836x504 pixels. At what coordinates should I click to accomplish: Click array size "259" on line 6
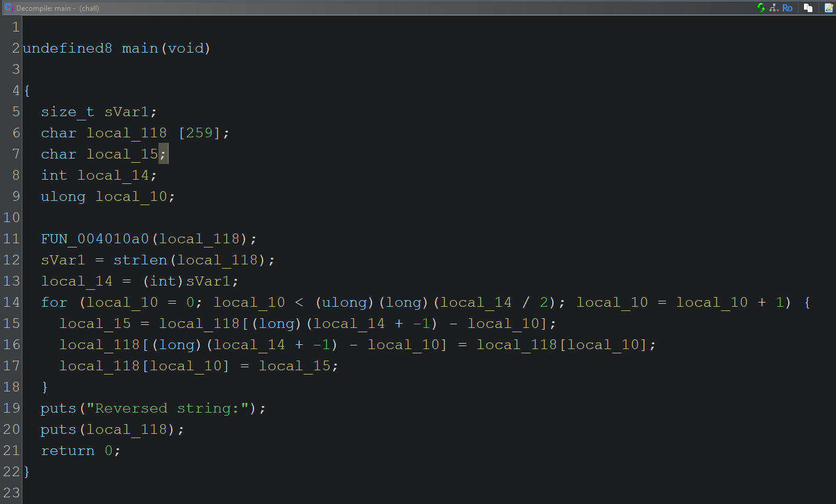[199, 133]
